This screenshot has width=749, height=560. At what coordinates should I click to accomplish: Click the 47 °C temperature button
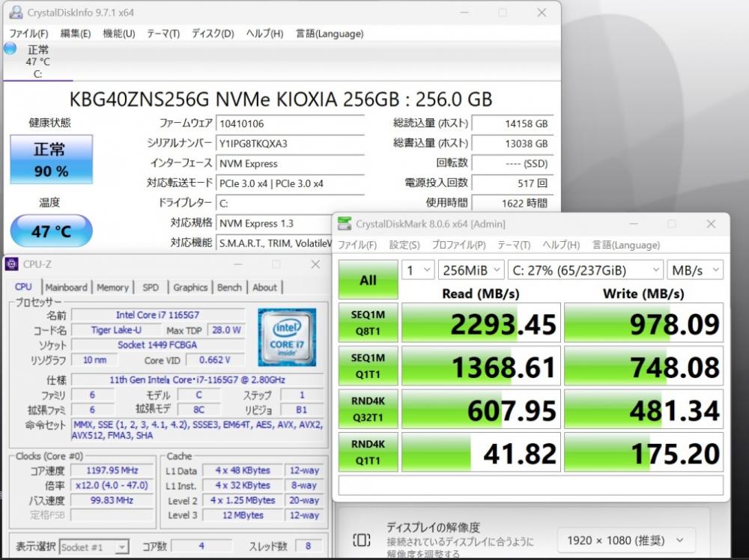click(x=51, y=231)
